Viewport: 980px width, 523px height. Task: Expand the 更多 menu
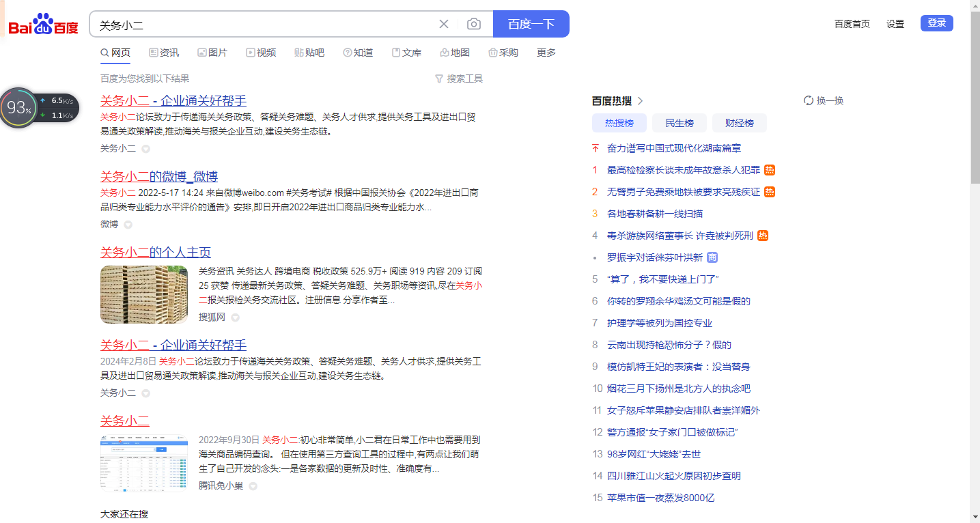pyautogui.click(x=546, y=53)
